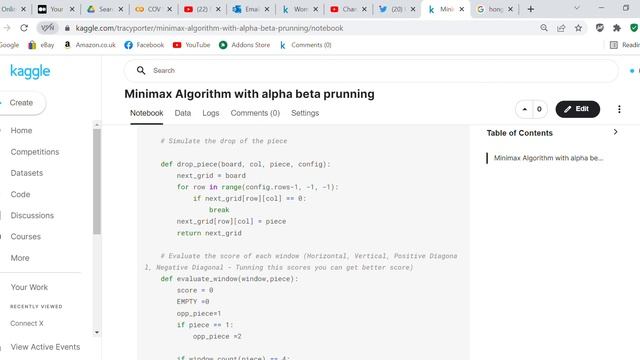
Task: Select the Minimax Algorithm table of contents entry
Action: click(548, 158)
